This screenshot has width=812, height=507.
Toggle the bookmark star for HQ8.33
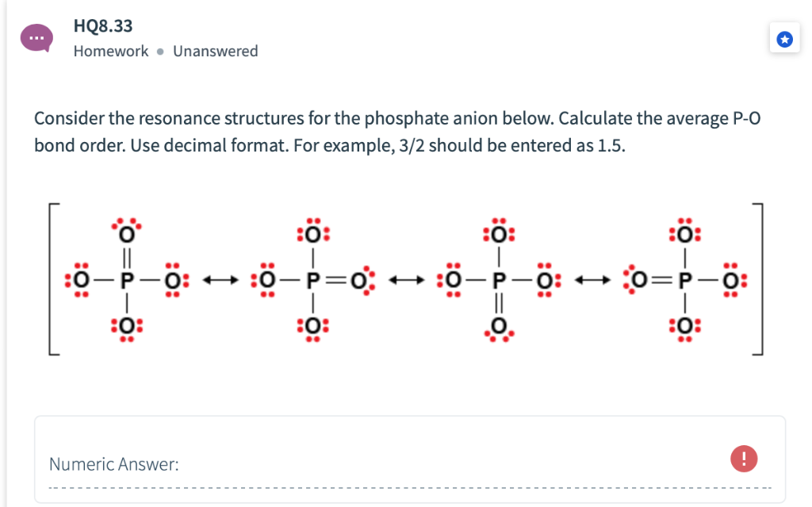784,38
